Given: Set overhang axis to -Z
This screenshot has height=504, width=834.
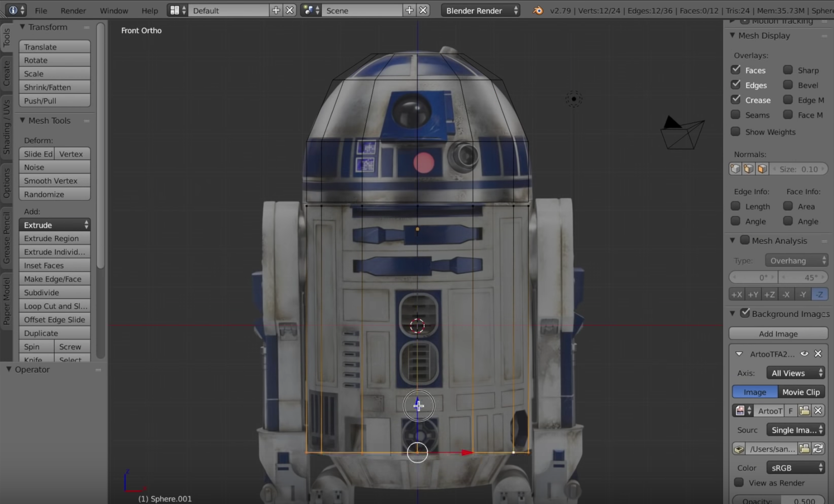Looking at the screenshot, I should tap(819, 295).
